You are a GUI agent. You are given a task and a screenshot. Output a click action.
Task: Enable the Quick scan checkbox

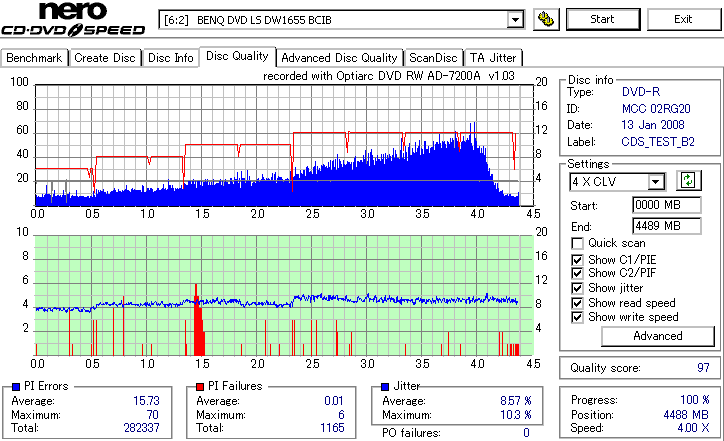577,243
